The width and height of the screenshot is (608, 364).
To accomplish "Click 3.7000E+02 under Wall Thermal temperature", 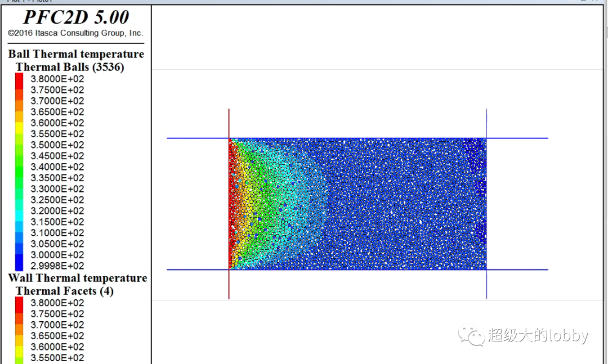I will (x=57, y=325).
